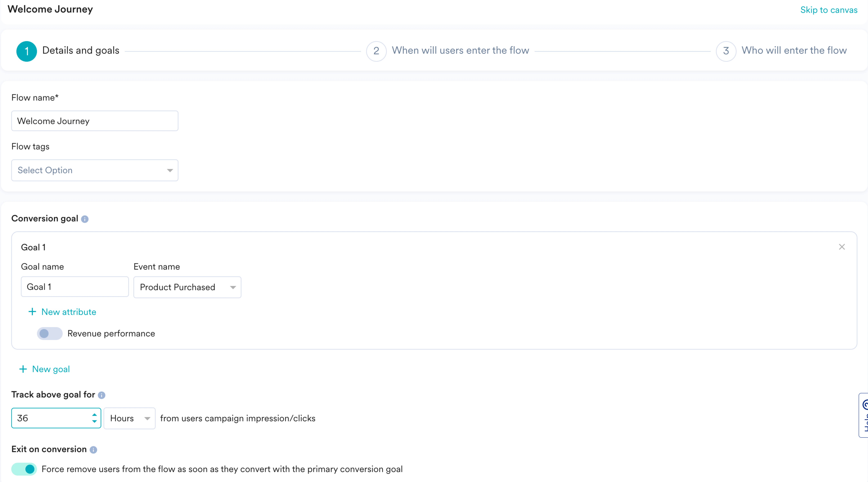Enable the Revenue performance toggle

[x=50, y=333]
